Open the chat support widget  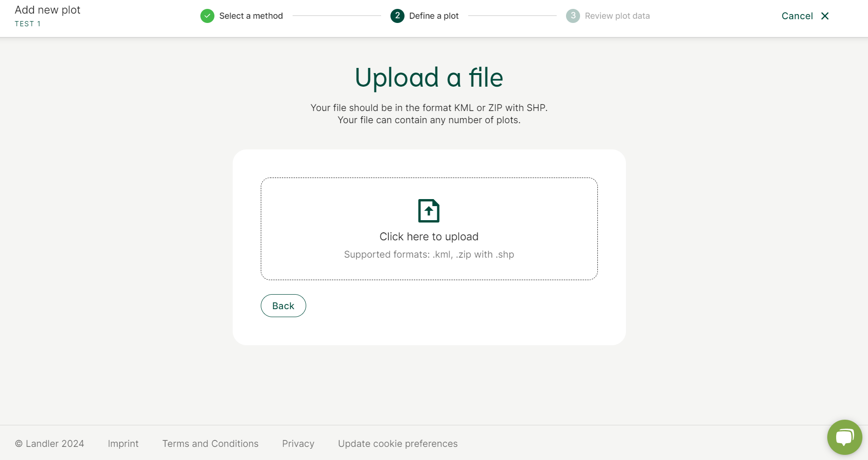coord(845,437)
